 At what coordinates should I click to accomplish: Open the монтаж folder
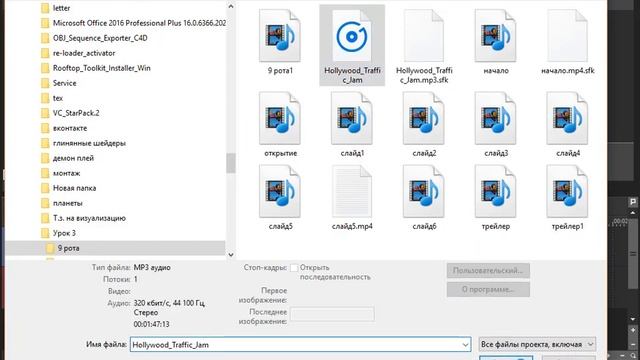coord(61,173)
